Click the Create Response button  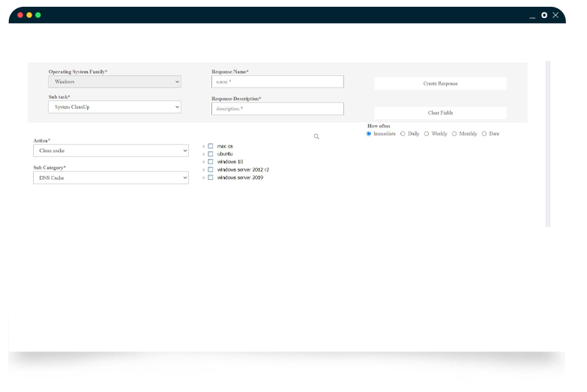click(x=440, y=83)
